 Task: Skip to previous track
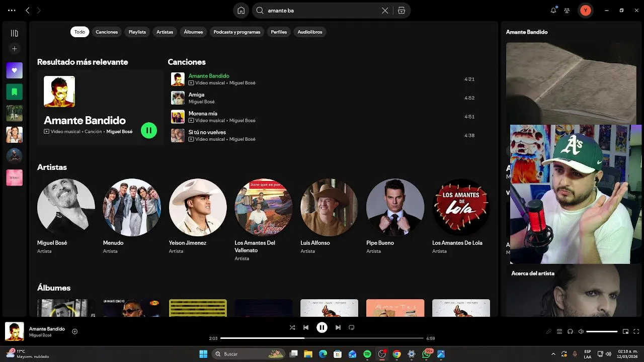pos(306,327)
